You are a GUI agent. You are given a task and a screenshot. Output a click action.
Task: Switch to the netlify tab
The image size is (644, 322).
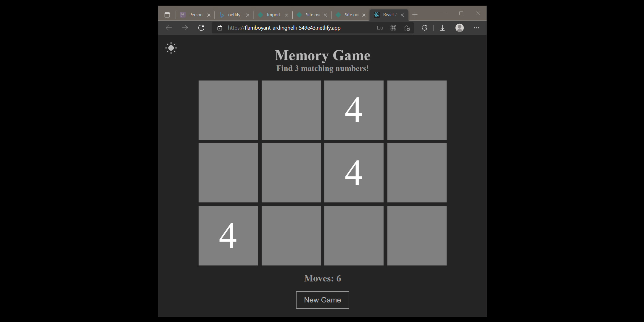[x=234, y=15]
